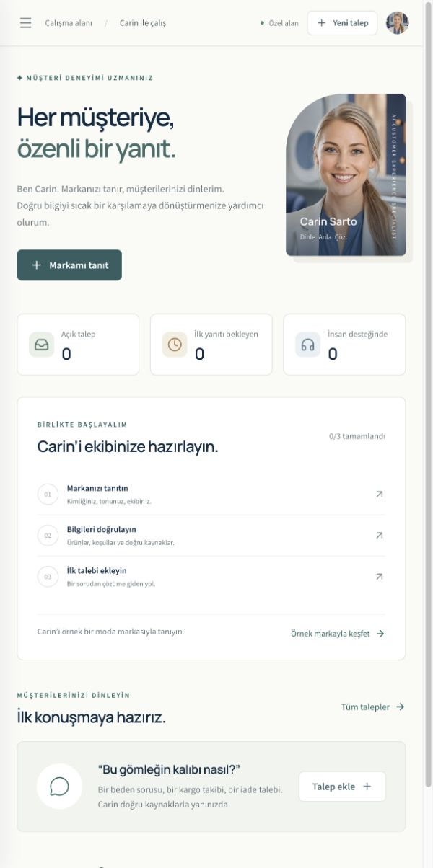Viewport: 433px width, 868px height.
Task: Open the hamburger menu
Action: [x=26, y=23]
